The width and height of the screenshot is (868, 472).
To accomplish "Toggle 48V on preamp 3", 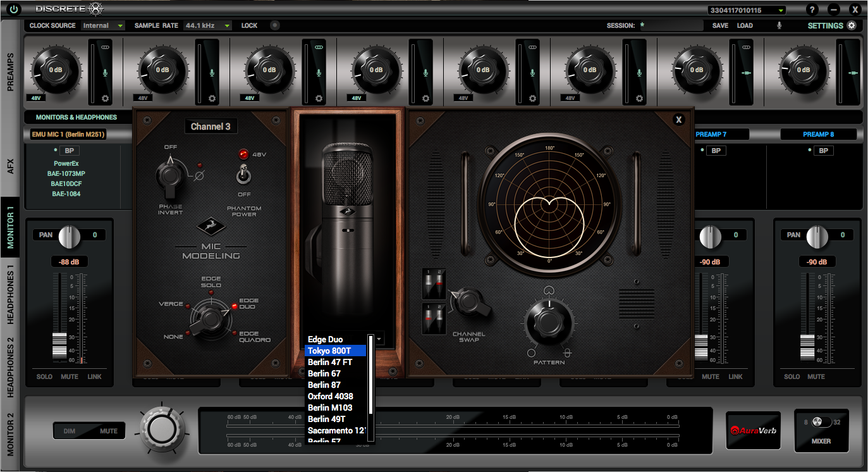I will (249, 98).
